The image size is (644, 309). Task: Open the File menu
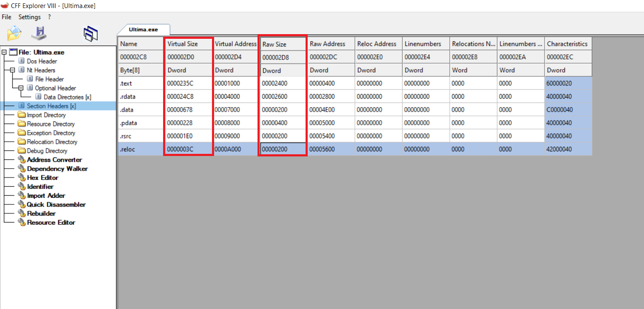(x=6, y=17)
